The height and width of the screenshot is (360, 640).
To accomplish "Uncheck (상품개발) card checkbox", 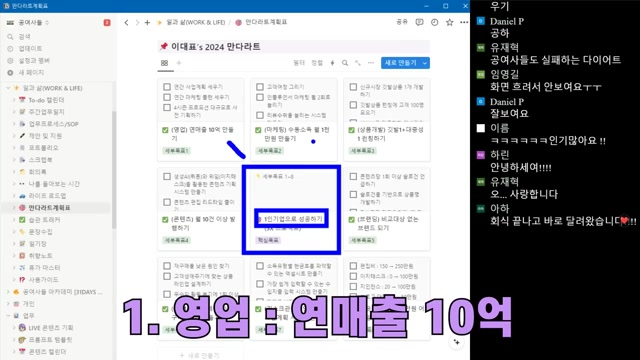I will [351, 130].
